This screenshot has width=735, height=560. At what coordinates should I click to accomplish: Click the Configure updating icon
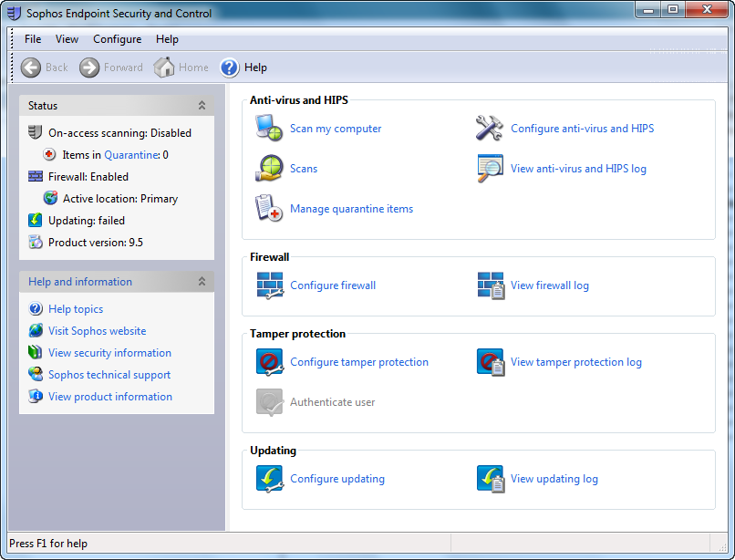pos(269,479)
